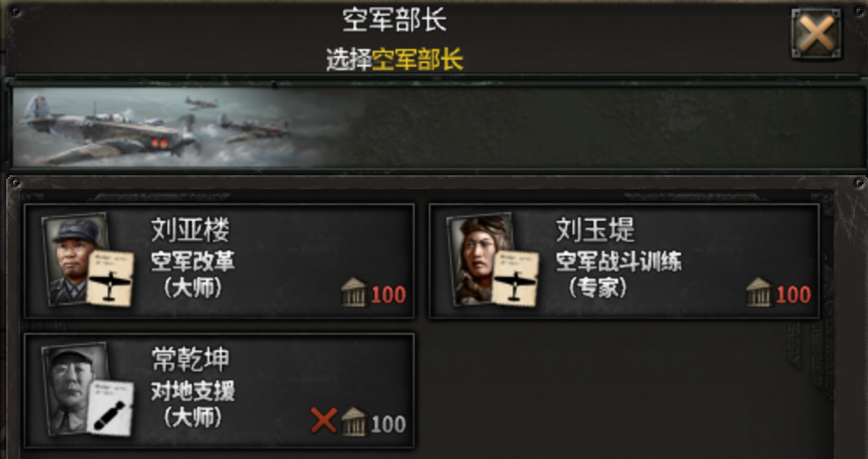Click the political power icon for 常乾坤
This screenshot has height=459, width=868.
click(x=353, y=423)
